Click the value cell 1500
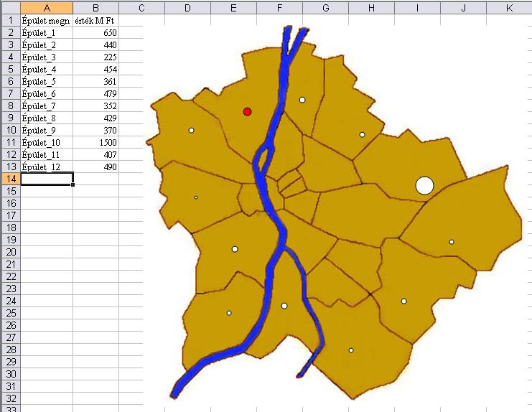This screenshot has height=412, width=532. (x=95, y=142)
